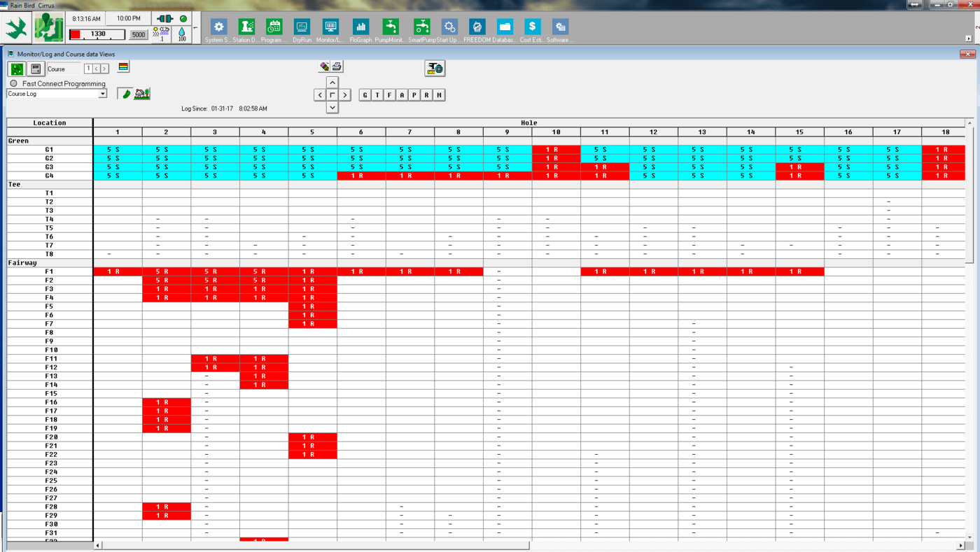Open the Cost Estimator dollar icon
980x552 pixels.
[532, 28]
